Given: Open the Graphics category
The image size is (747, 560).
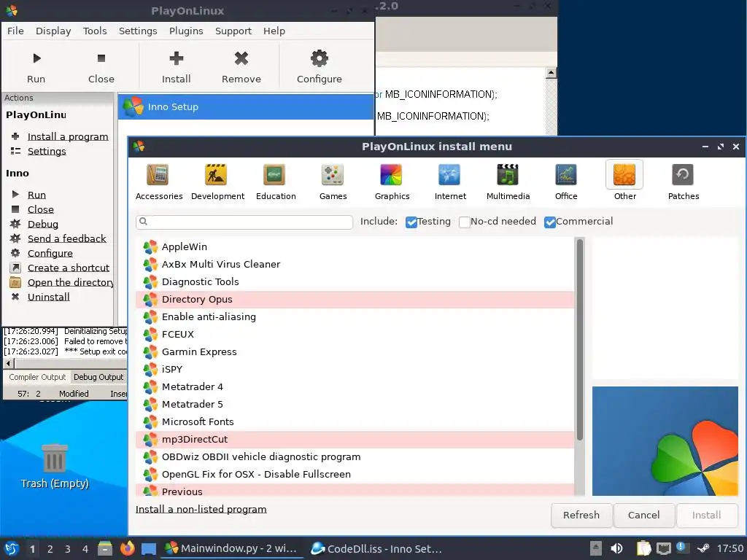Looking at the screenshot, I should click(392, 182).
